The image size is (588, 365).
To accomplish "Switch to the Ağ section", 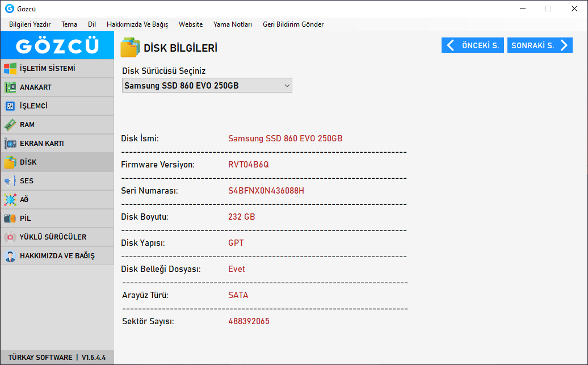I will pyautogui.click(x=57, y=200).
